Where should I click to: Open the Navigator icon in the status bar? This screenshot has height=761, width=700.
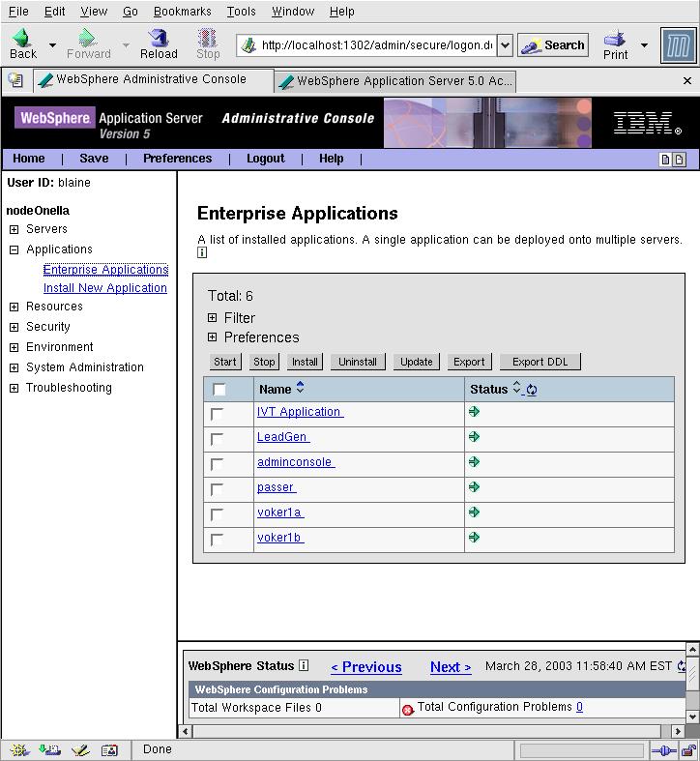pyautogui.click(x=19, y=750)
